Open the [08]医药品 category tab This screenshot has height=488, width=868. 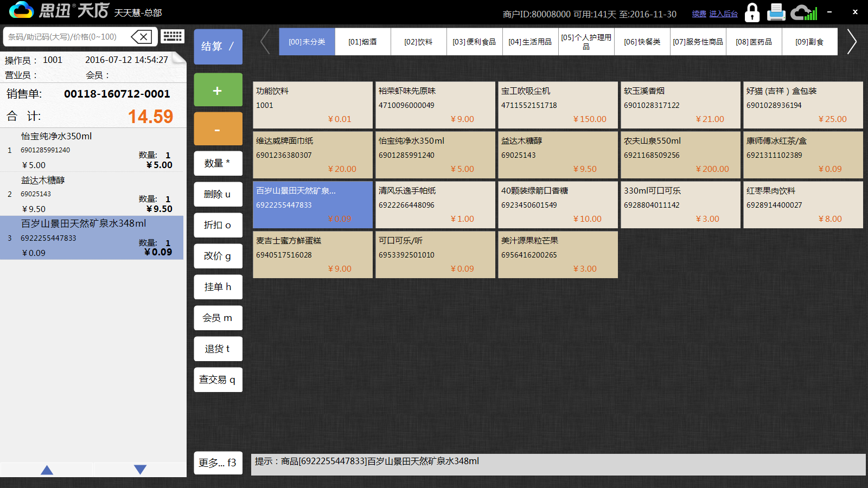pos(754,42)
